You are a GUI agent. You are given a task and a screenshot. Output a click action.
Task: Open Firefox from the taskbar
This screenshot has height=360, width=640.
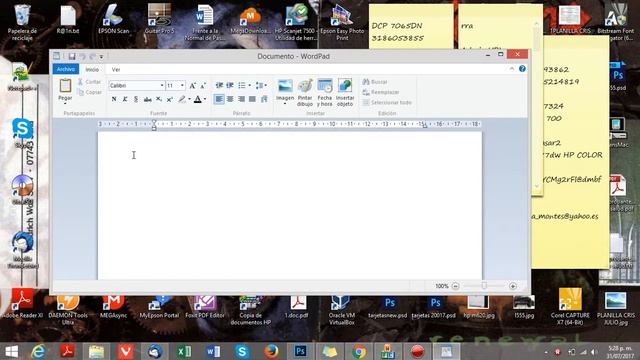271,351
